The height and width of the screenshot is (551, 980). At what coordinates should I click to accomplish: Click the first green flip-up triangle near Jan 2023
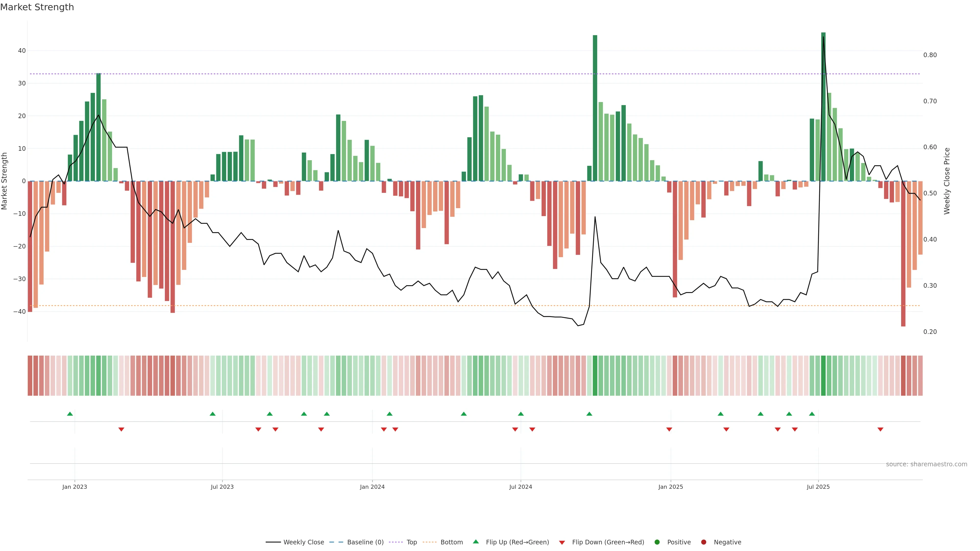click(70, 414)
